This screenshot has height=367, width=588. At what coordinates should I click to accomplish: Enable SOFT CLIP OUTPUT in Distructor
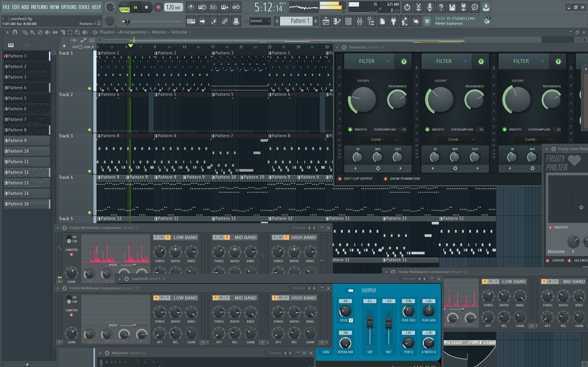click(340, 179)
